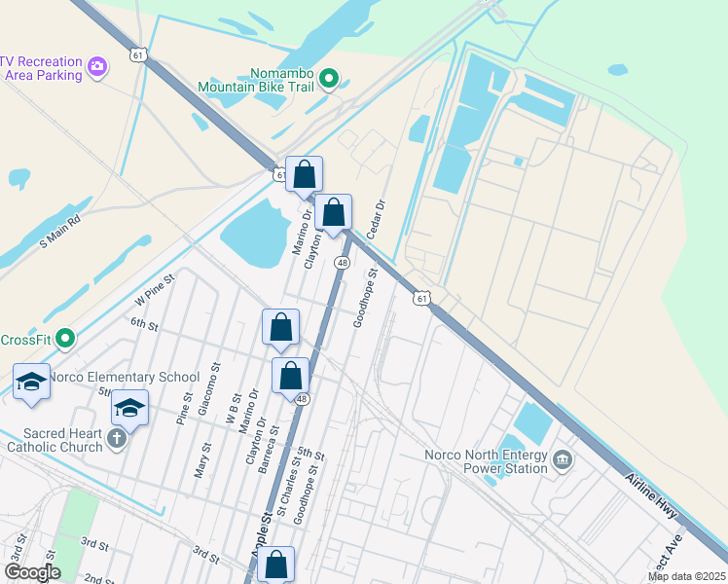Select the Sacred Heart Catholic Church cross icon

point(117,439)
